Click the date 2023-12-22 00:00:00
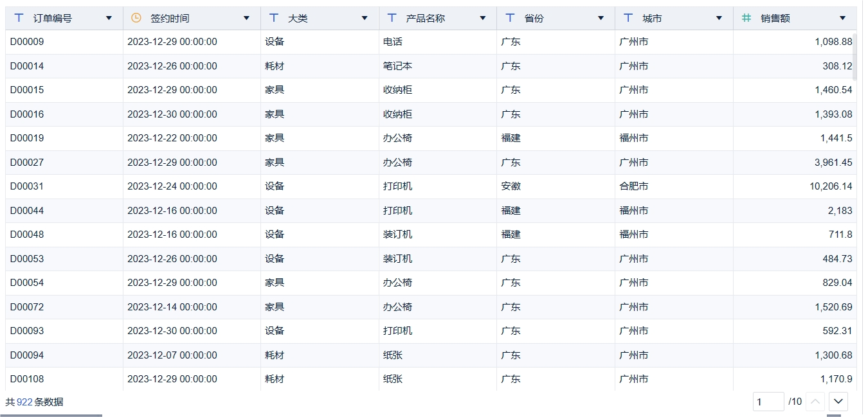 pyautogui.click(x=172, y=138)
